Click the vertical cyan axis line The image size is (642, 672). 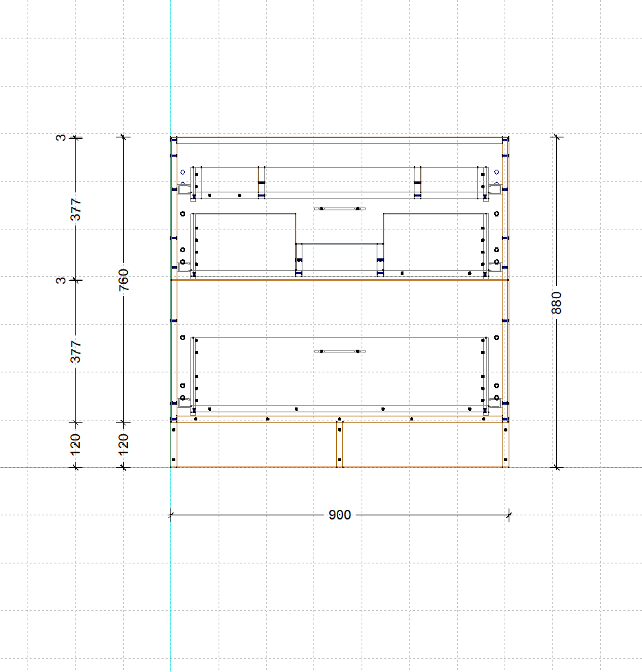(x=170, y=584)
